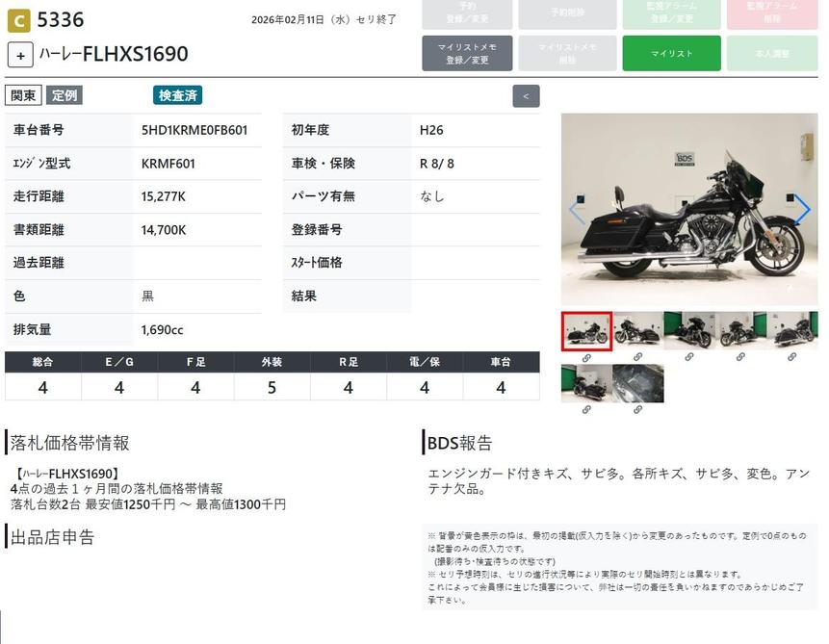This screenshot has width=829, height=644.
Task: Click the main motorcycle photo
Action: pos(688,209)
